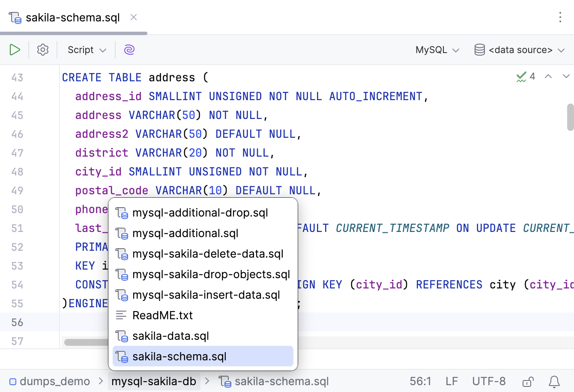Choose ReadME.txt in the file popup
Viewport: 574px width, 392px height.
pos(163,315)
